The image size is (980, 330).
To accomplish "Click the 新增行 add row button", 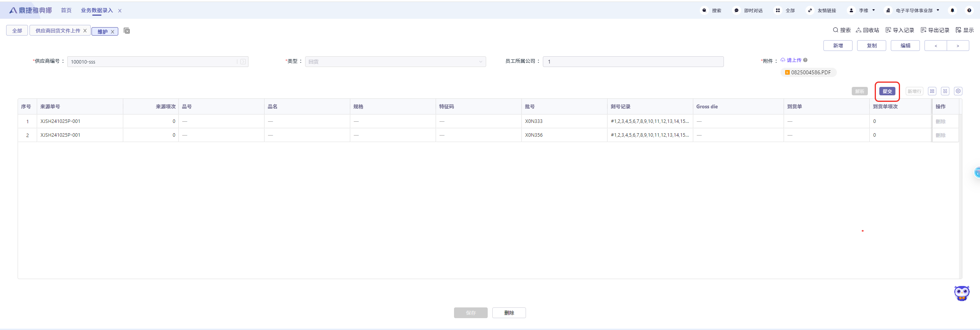I will [915, 91].
